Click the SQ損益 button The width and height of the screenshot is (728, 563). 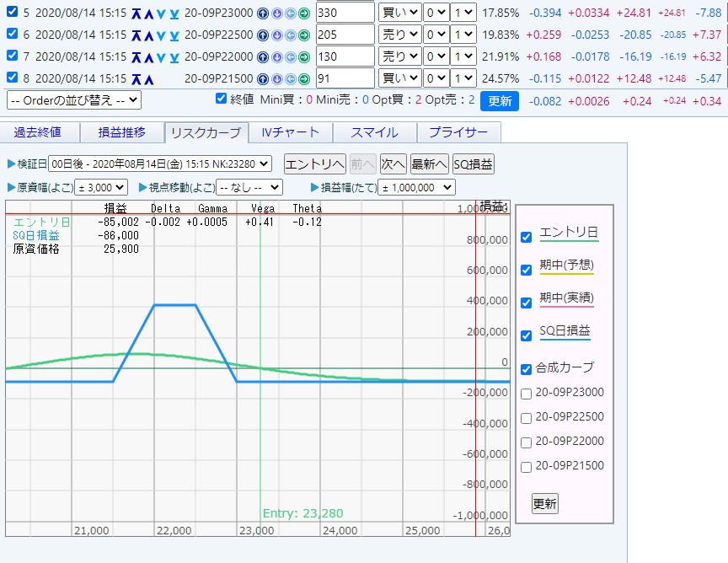pos(473,164)
